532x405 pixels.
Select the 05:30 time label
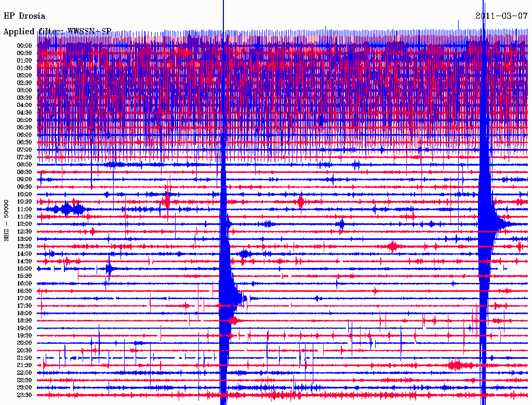point(24,127)
